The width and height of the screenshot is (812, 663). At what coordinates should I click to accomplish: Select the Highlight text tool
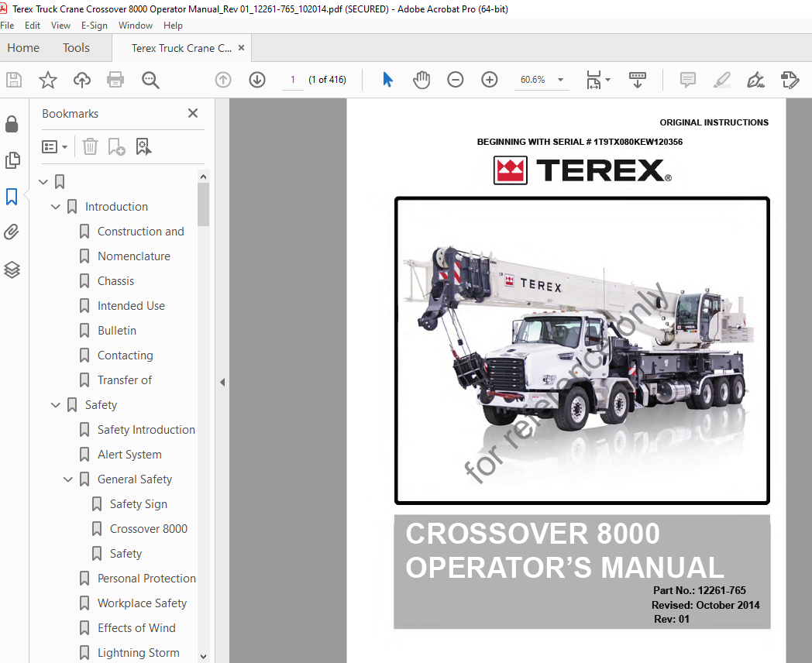tap(722, 80)
